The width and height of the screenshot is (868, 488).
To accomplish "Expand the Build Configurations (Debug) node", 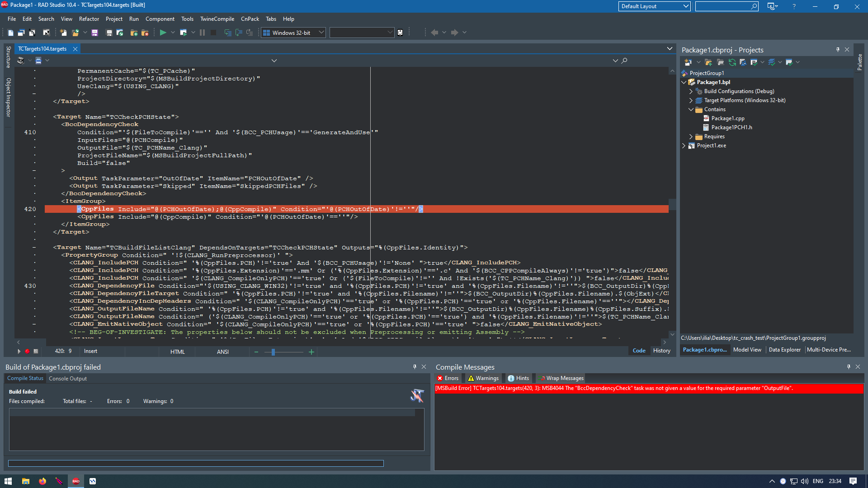I will [x=691, y=91].
